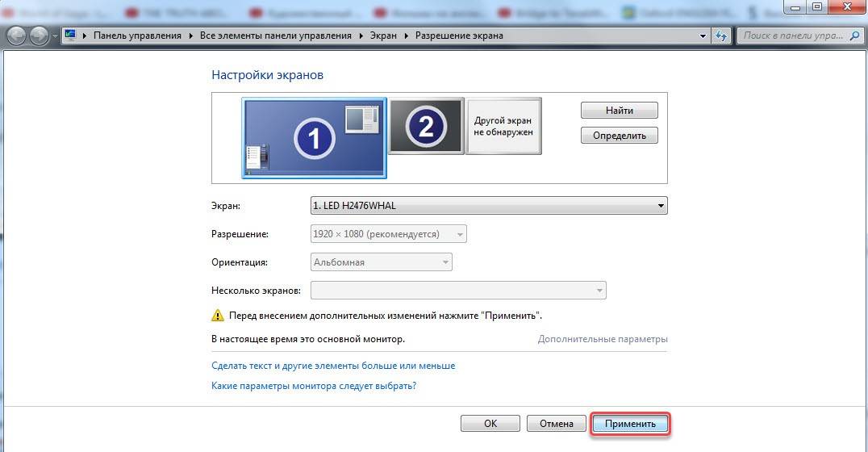The width and height of the screenshot is (868, 452).
Task: Click the control panel icon in address bar
Action: 71,36
